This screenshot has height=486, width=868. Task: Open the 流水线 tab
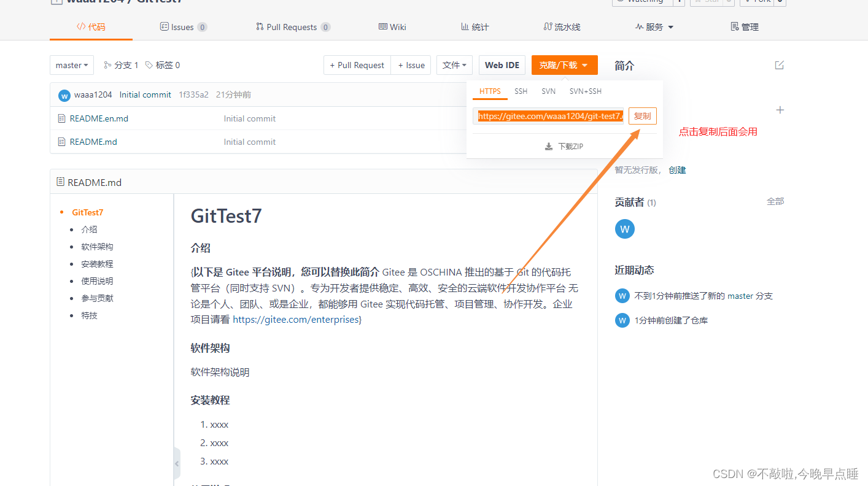coord(562,27)
